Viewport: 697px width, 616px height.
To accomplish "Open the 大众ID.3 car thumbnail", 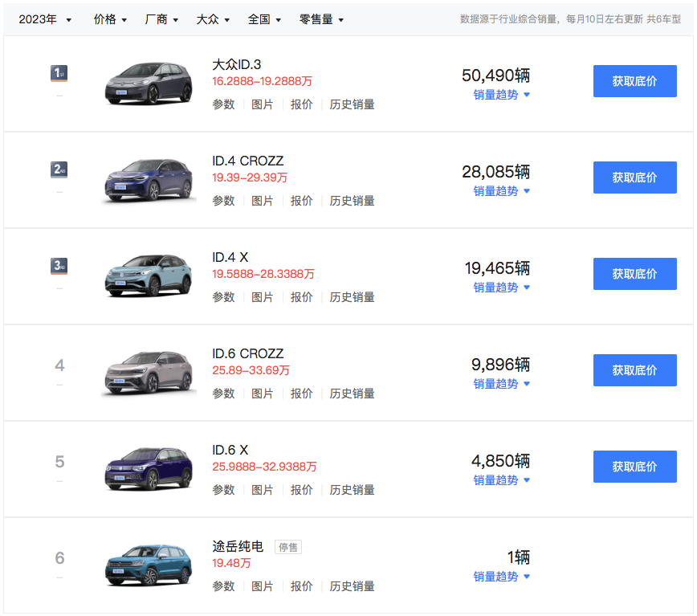I will [x=149, y=84].
